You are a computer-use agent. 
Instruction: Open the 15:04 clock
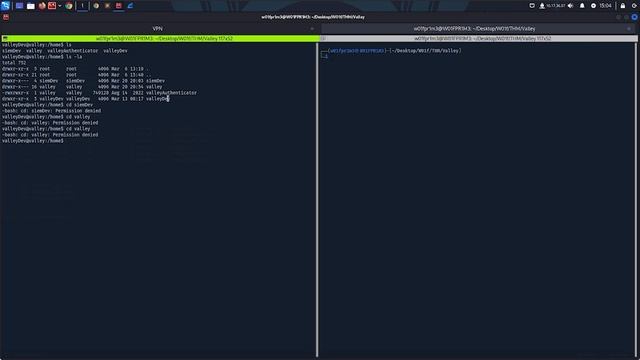(605, 6)
